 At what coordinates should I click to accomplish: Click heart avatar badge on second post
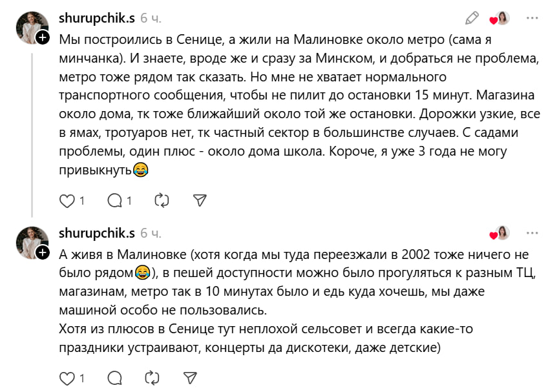500,232
